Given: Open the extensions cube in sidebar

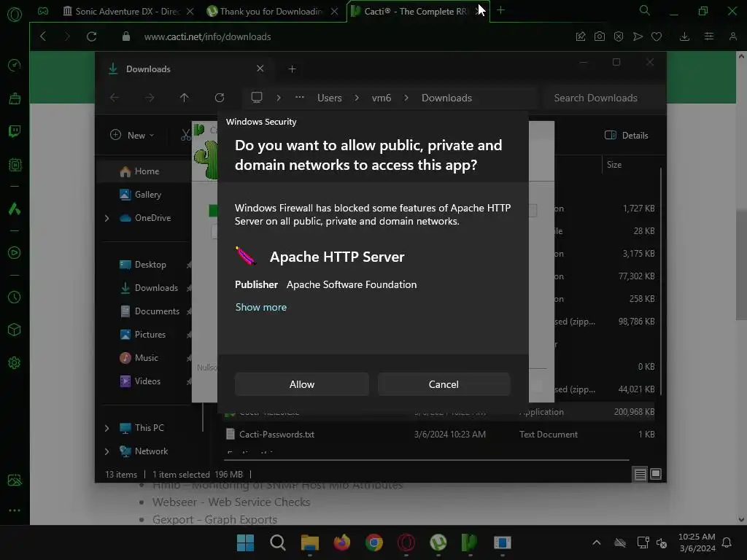Looking at the screenshot, I should click(x=15, y=330).
